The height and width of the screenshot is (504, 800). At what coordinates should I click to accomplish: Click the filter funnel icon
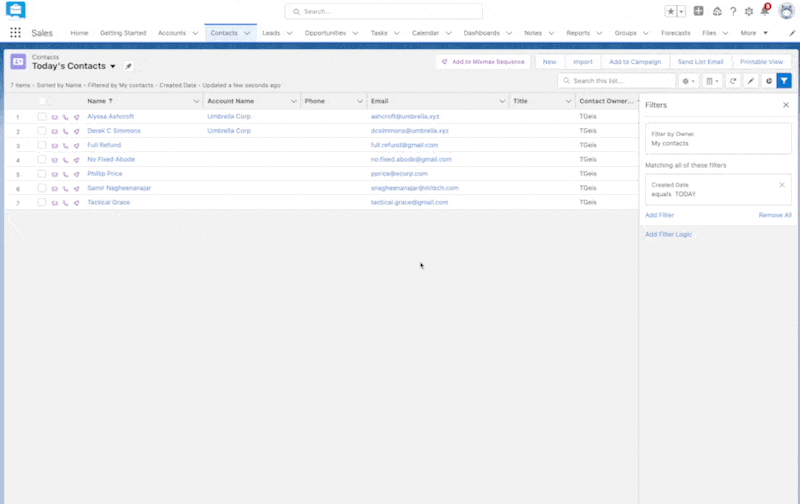pos(785,81)
